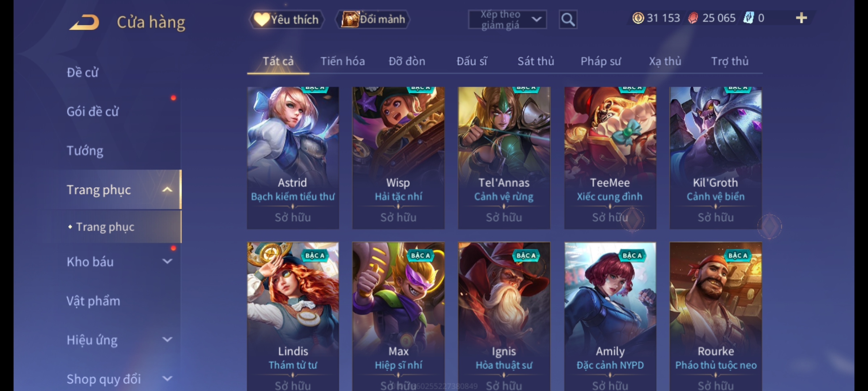Expand the Kho báu sidebar section

coord(167,261)
